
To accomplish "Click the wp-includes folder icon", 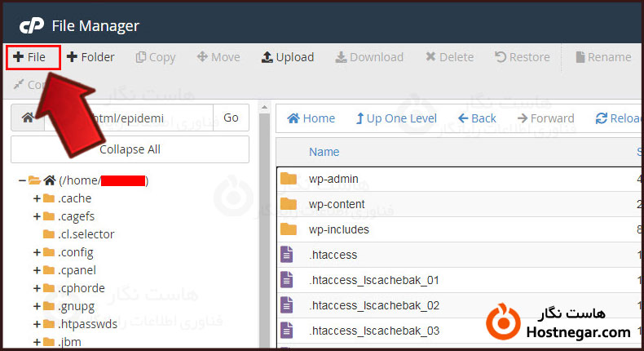I will [x=289, y=229].
